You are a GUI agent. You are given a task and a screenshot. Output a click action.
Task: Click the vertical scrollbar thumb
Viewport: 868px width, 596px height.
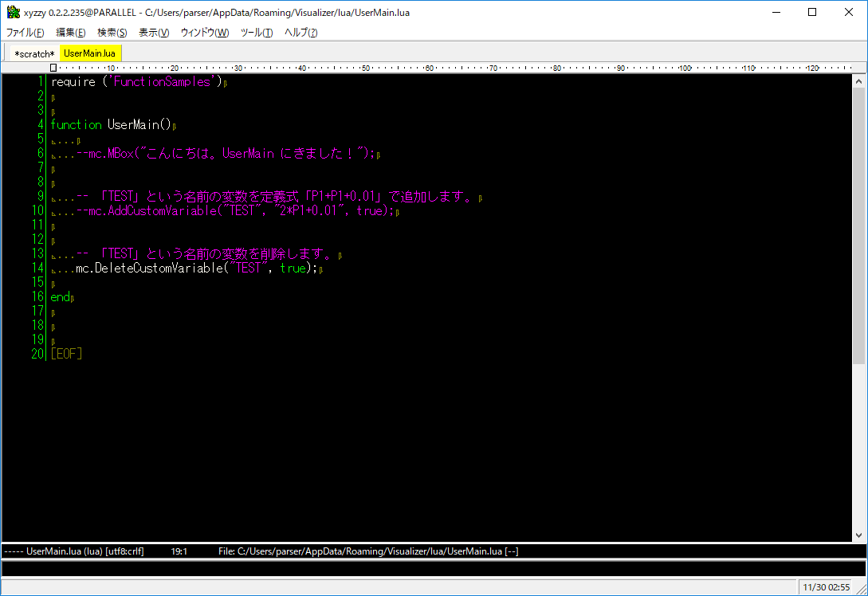point(859,223)
